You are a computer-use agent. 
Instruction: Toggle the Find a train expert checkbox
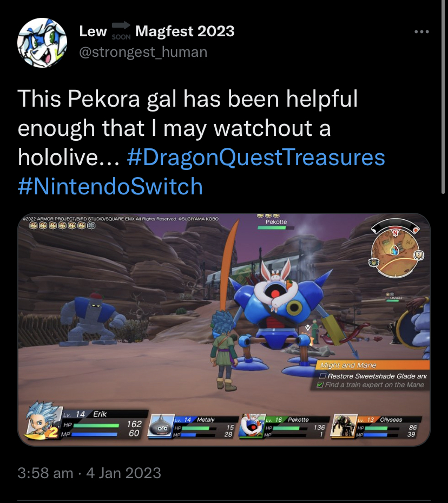pos(320,384)
